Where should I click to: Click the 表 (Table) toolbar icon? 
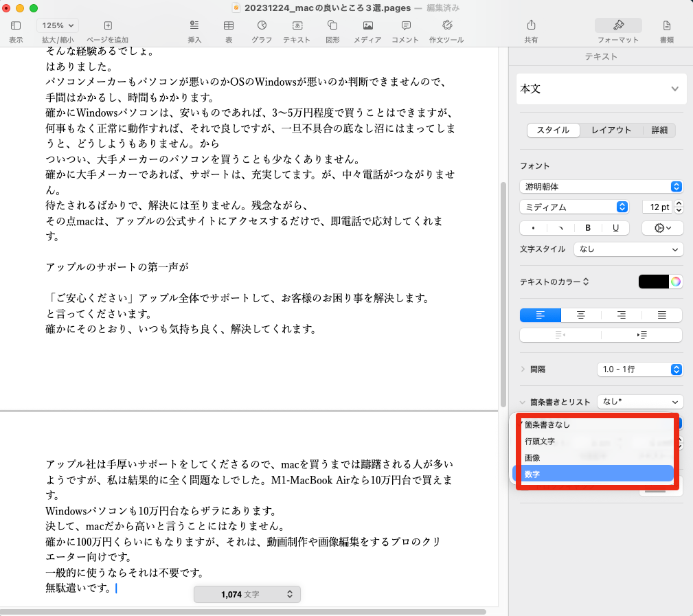coord(229,30)
